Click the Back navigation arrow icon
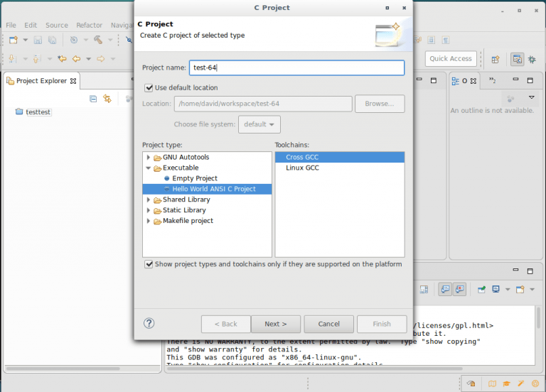This screenshot has width=546, height=392. tap(76, 59)
